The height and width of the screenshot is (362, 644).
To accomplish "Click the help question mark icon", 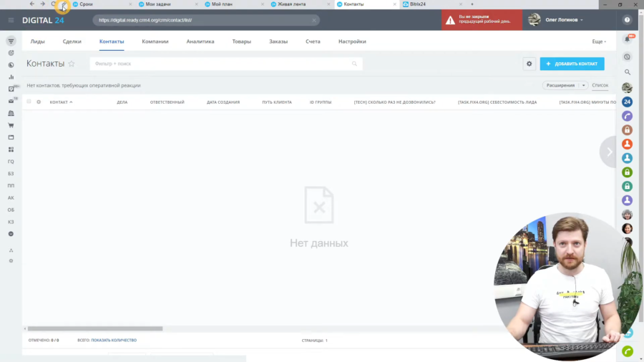I will point(627,20).
